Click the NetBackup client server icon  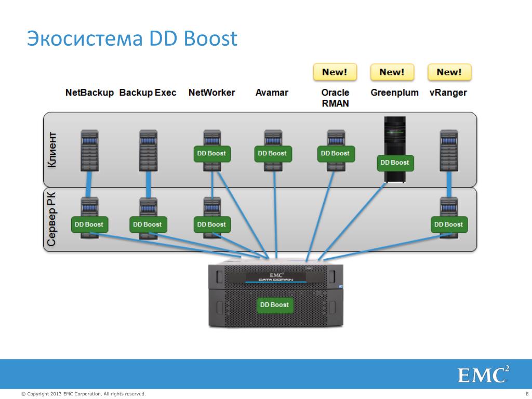pos(89,151)
